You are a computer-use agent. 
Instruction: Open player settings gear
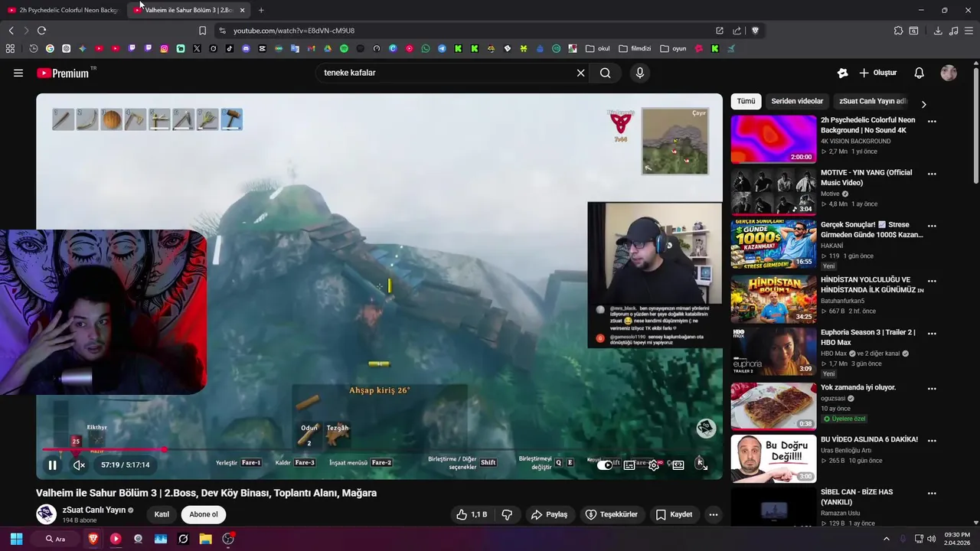pos(654,465)
